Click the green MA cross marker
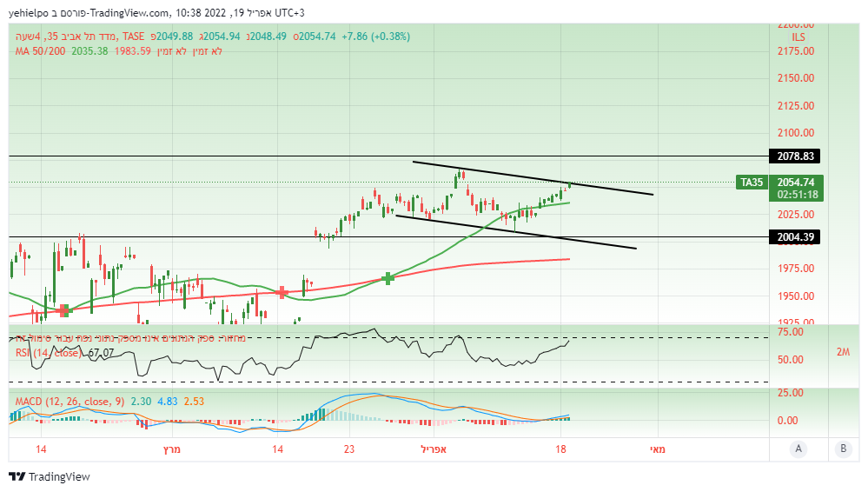The width and height of the screenshot is (868, 492). (x=388, y=278)
